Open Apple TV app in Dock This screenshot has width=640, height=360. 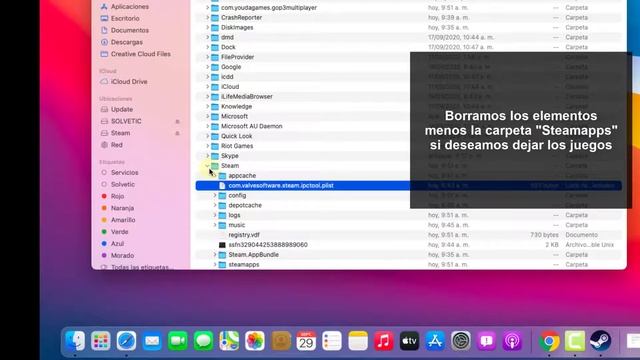(x=409, y=341)
